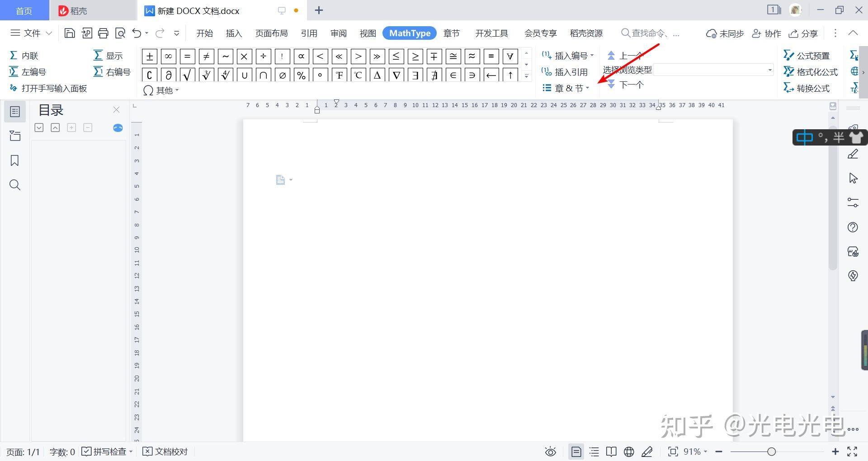
Task: Insert the multiplication sign symbol
Action: (244, 56)
